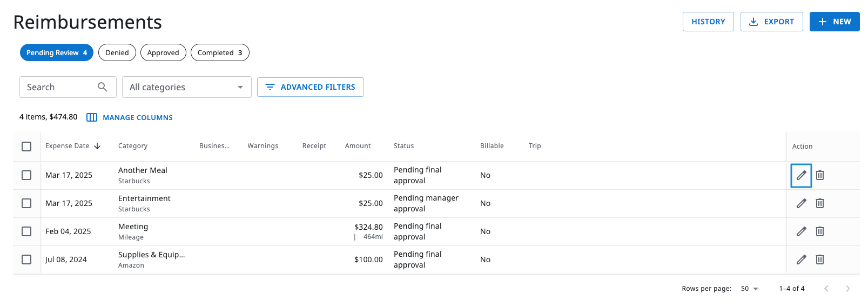Expand the Rows per page selector

pos(749,289)
